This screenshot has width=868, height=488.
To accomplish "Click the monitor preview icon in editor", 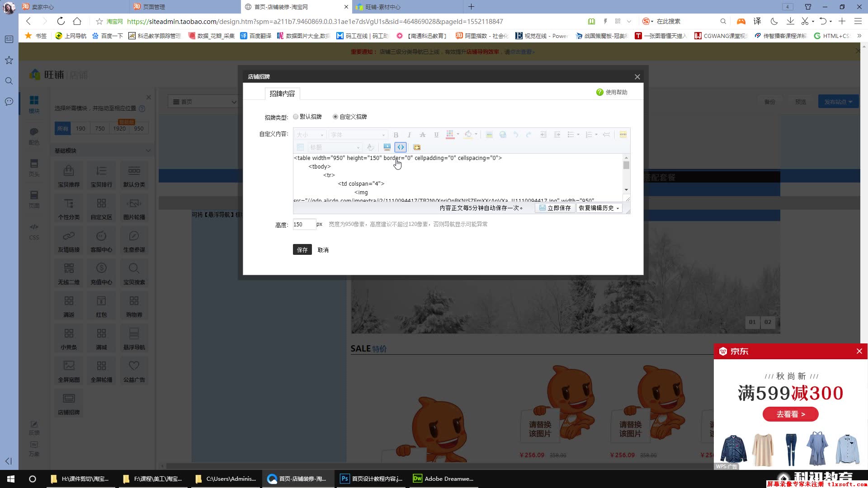I will [387, 147].
